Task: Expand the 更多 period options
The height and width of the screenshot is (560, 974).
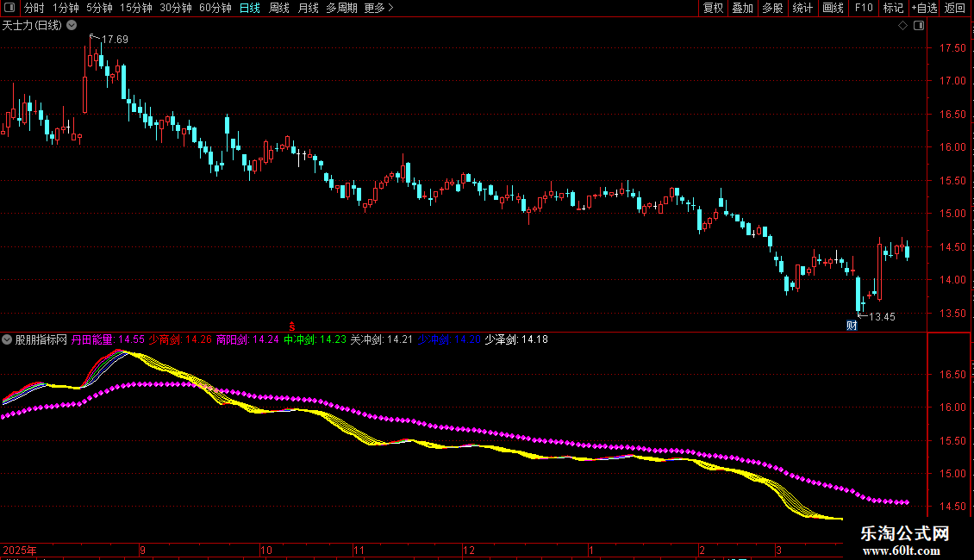Action: 378,8
